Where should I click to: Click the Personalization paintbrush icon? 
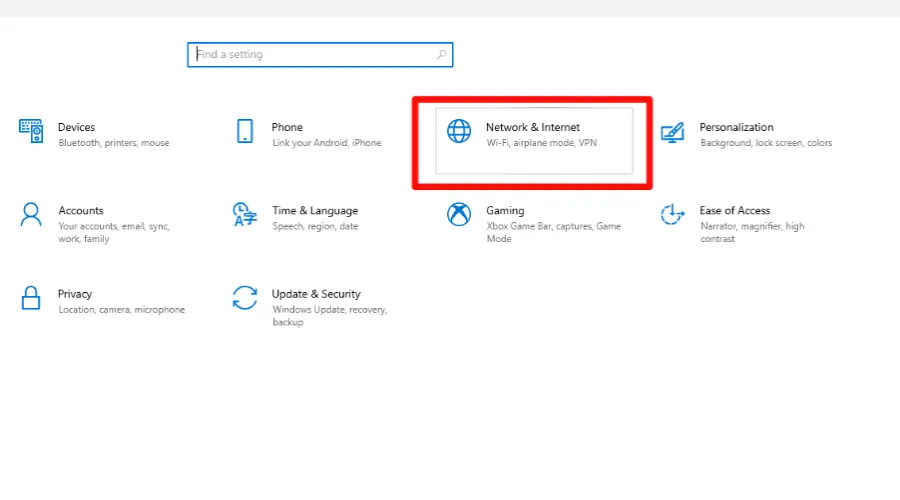click(x=672, y=133)
